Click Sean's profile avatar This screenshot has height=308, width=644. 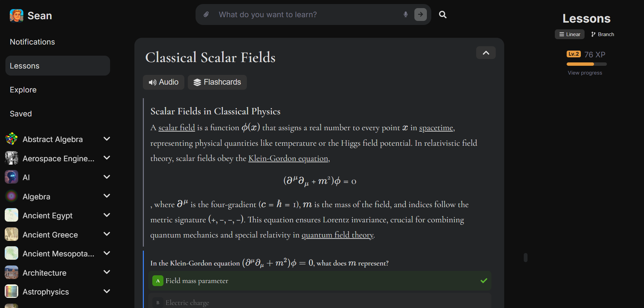point(17,16)
